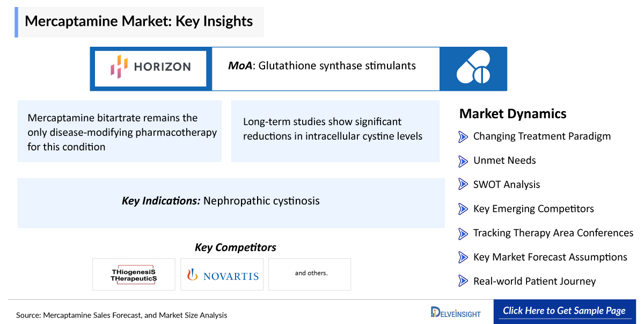Image resolution: width=644 pixels, height=324 pixels.
Task: Select the SWOT Analysis text item
Action: tap(507, 185)
